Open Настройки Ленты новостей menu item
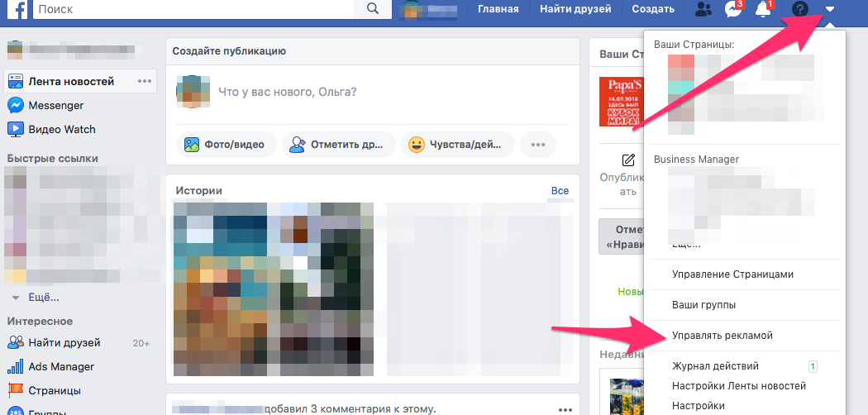The image size is (868, 415). (x=738, y=386)
